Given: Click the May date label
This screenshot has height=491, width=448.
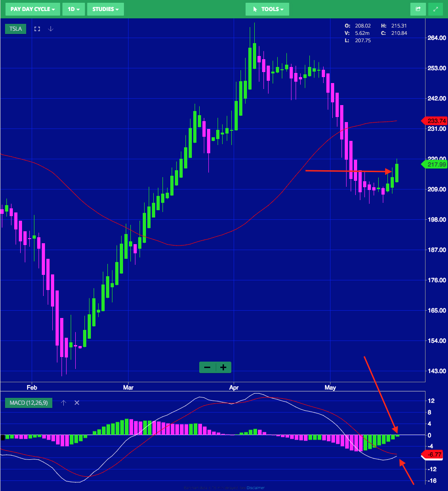Looking at the screenshot, I should (330, 387).
